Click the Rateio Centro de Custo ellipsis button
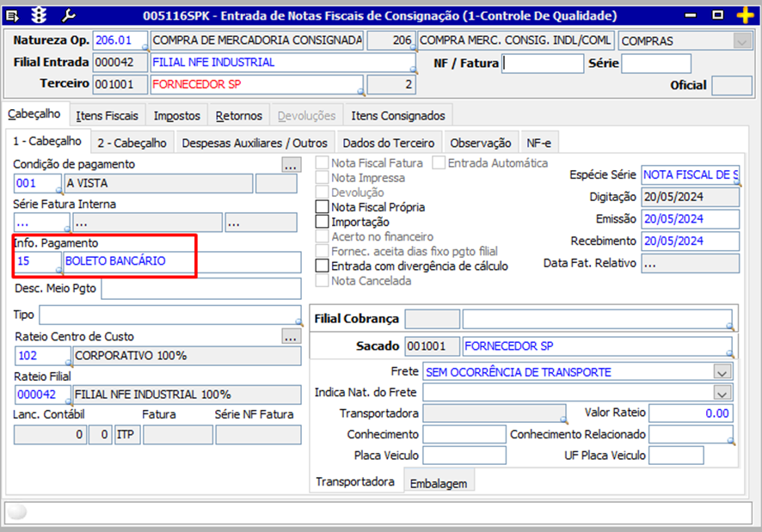This screenshot has width=762, height=532. coord(291,336)
